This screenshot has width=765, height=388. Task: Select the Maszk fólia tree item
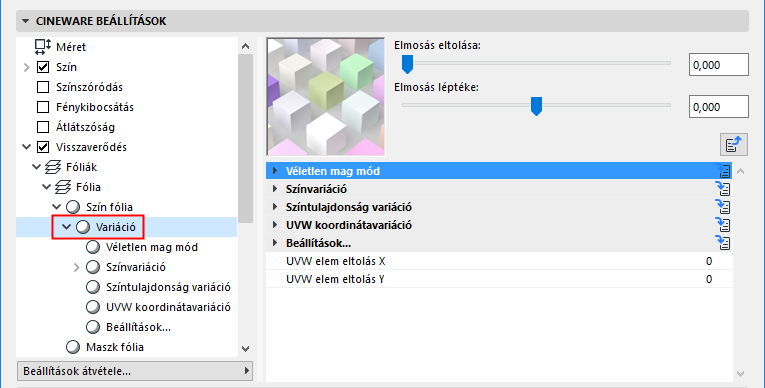(x=115, y=347)
